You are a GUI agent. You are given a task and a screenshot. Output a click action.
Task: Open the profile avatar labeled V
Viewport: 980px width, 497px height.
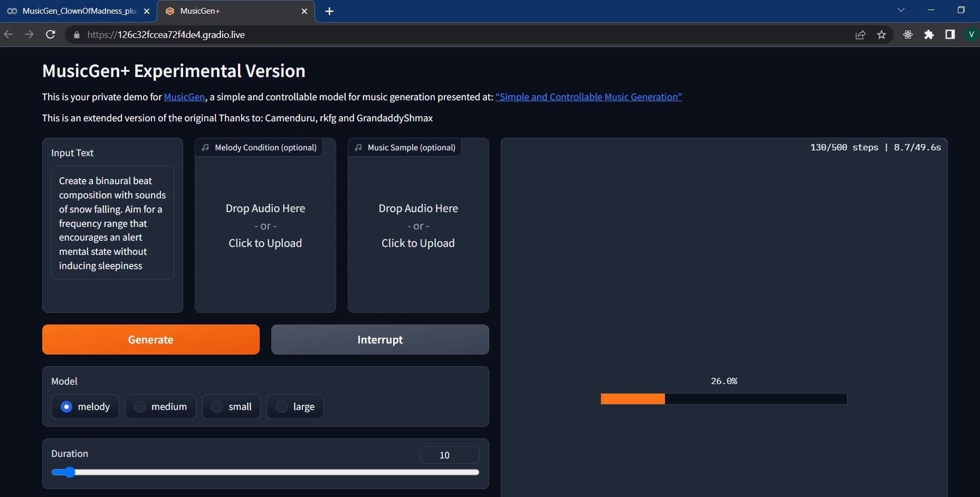(x=971, y=35)
